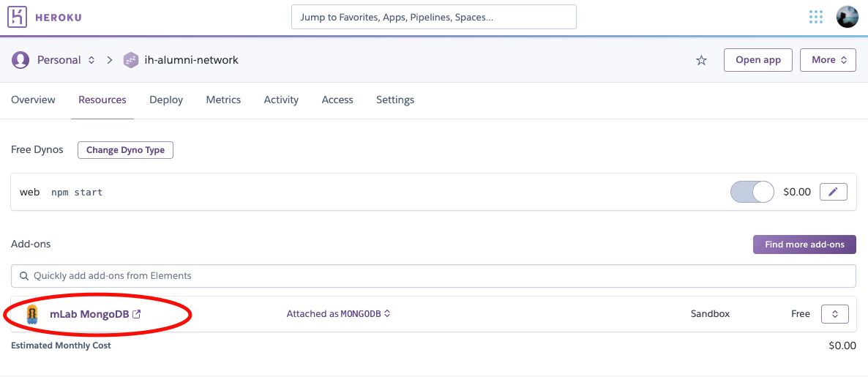The image size is (868, 377).
Task: Click the sleeping app hexagon icon
Action: point(131,60)
